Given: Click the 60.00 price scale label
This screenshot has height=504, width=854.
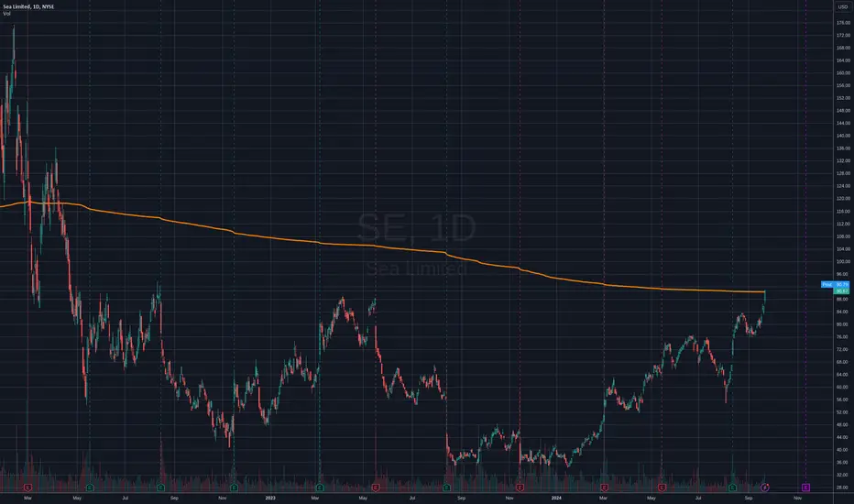Looking at the screenshot, I should pyautogui.click(x=843, y=387).
